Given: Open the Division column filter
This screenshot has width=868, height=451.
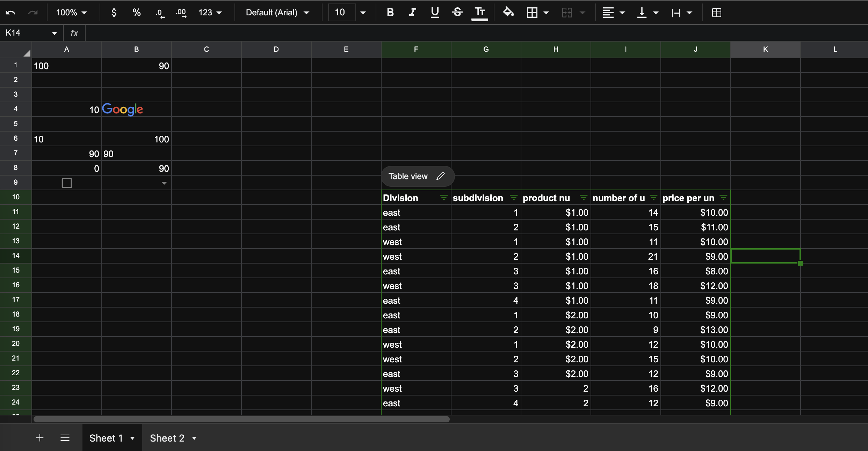Looking at the screenshot, I should pyautogui.click(x=443, y=198).
